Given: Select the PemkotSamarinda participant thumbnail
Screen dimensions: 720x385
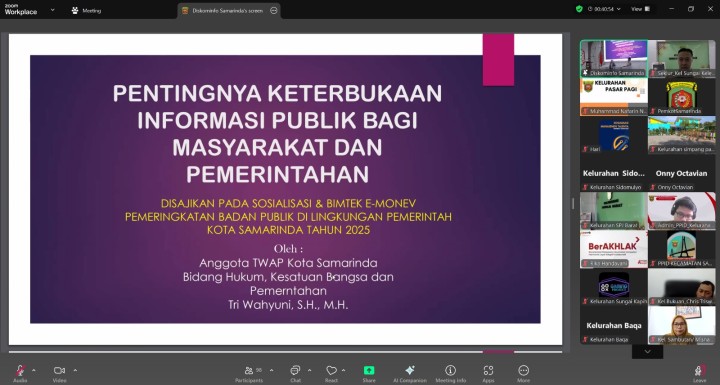Looking at the screenshot, I should pos(682,96).
